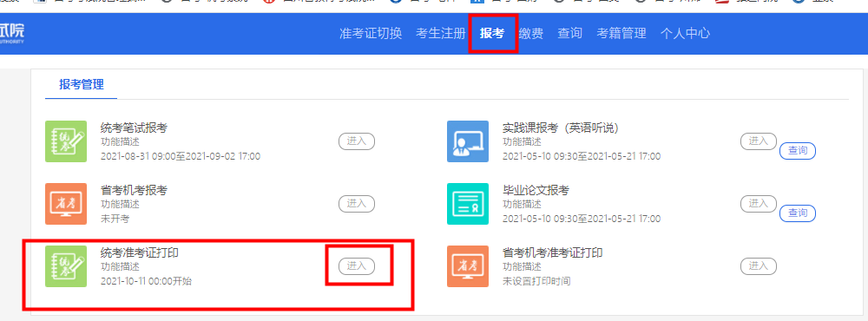Click the 省考机考报考 title
The image size is (868, 321).
coord(134,191)
